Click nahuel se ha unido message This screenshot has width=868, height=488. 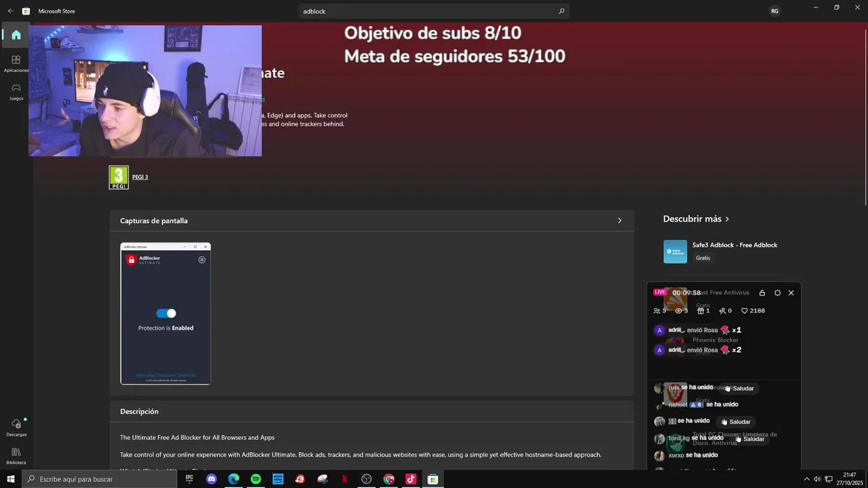(696, 405)
